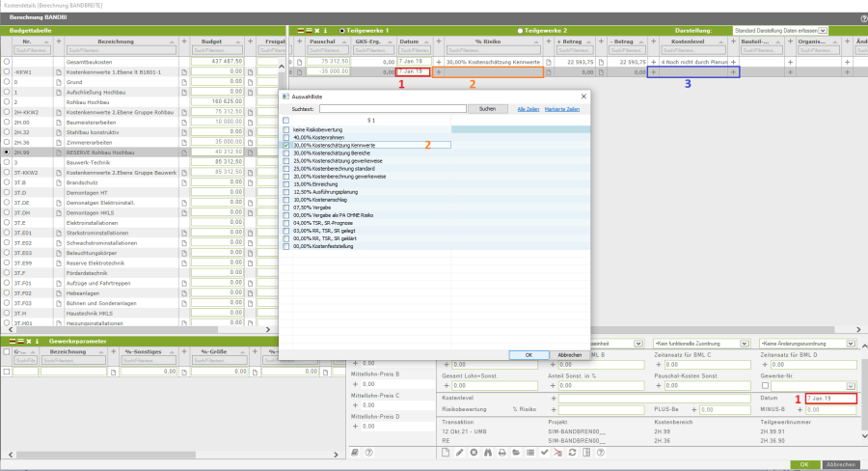Click the new document icon in bottom toolbar
868x471 pixels.
446,453
